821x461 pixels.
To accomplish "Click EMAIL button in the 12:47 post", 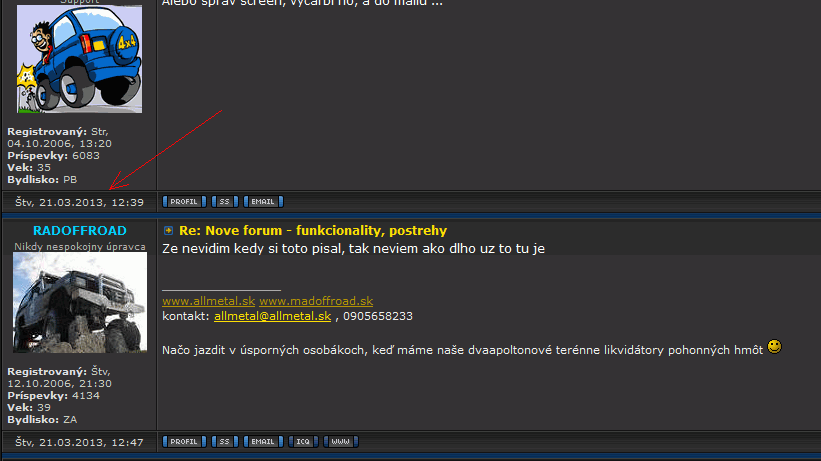I will [263, 442].
